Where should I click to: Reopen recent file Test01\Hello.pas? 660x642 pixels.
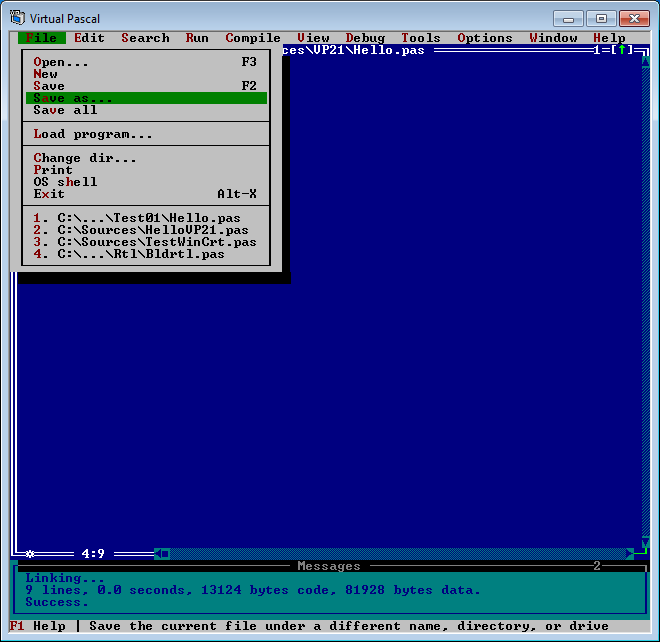tap(137, 218)
